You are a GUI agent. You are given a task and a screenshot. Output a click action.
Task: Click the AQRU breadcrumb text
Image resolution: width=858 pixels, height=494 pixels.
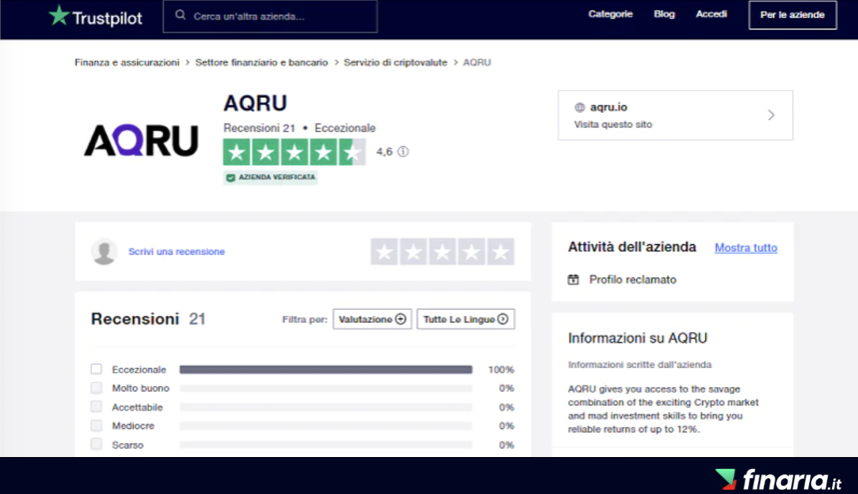click(x=477, y=62)
